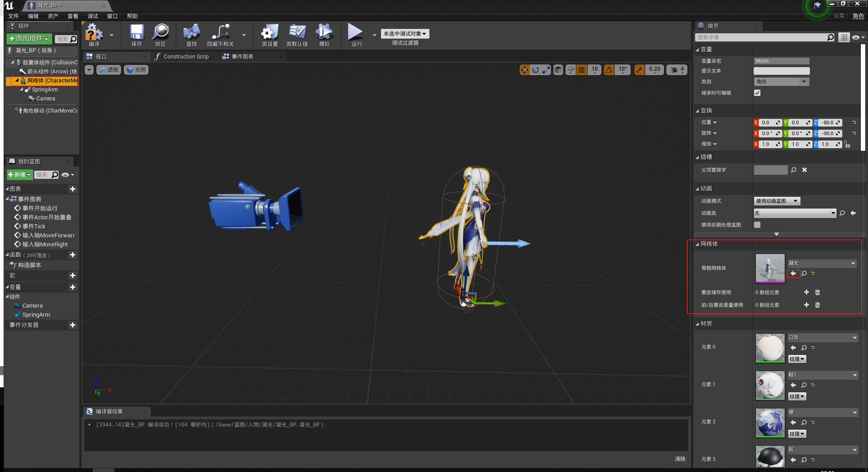
Task: Open grid snap value 10 dropdown
Action: coord(595,70)
